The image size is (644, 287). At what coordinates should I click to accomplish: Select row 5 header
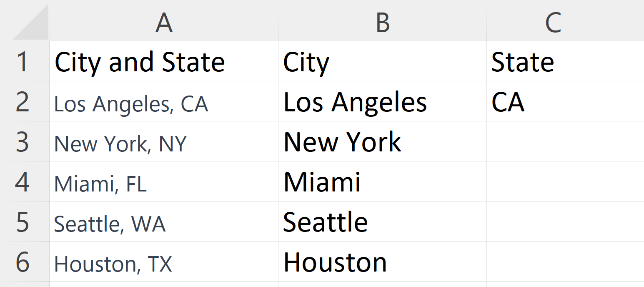(x=23, y=222)
